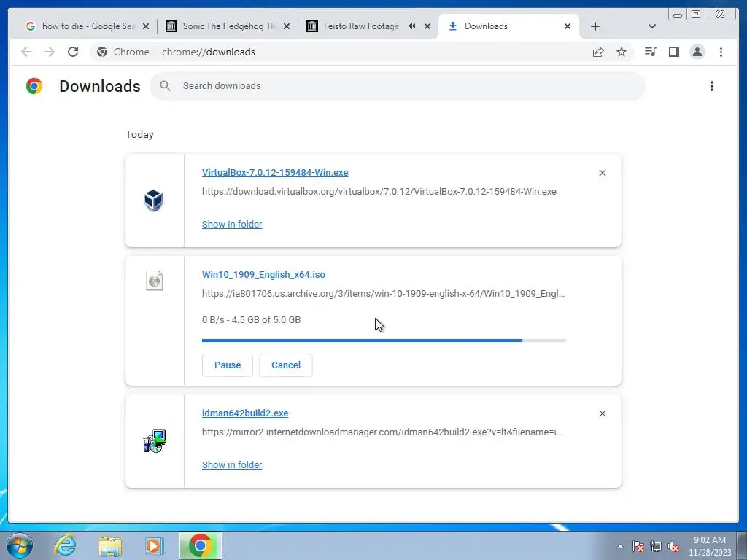Click the VirtualBox cube file icon
Viewport: 747px width, 560px height.
pos(154,201)
